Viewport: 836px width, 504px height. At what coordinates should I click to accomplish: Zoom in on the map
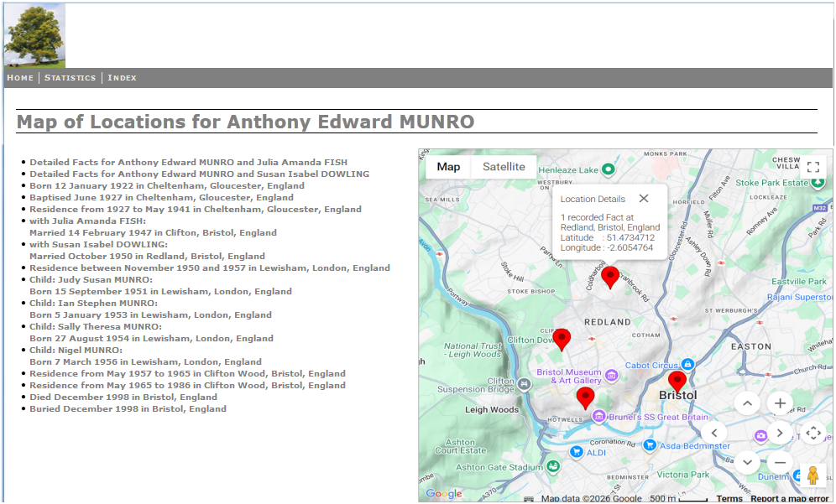click(780, 403)
